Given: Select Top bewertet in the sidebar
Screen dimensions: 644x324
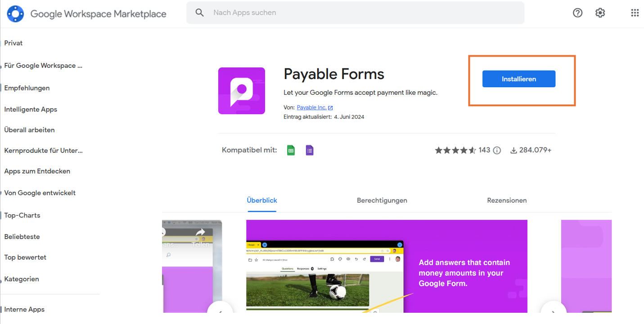Looking at the screenshot, I should (x=26, y=257).
